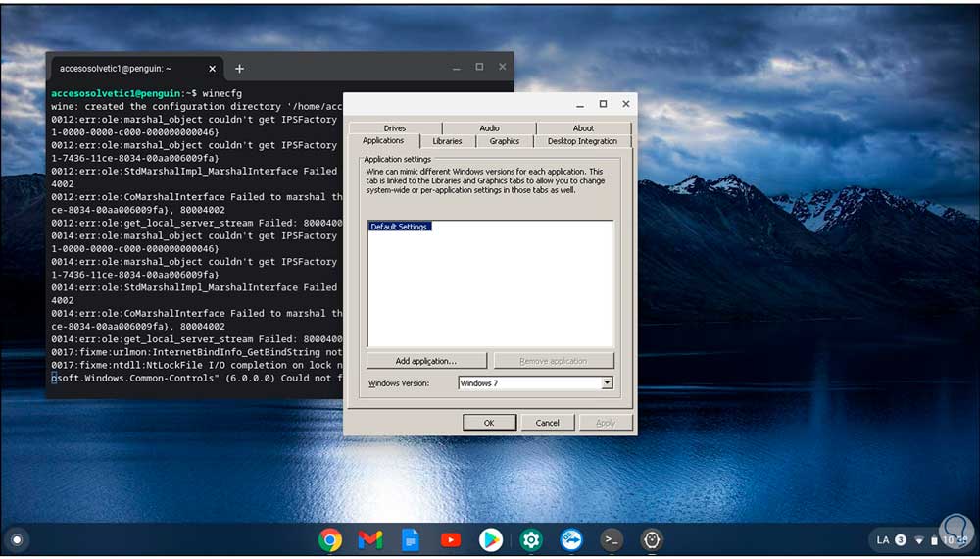Open Google Chrome from the shelf

tap(330, 539)
